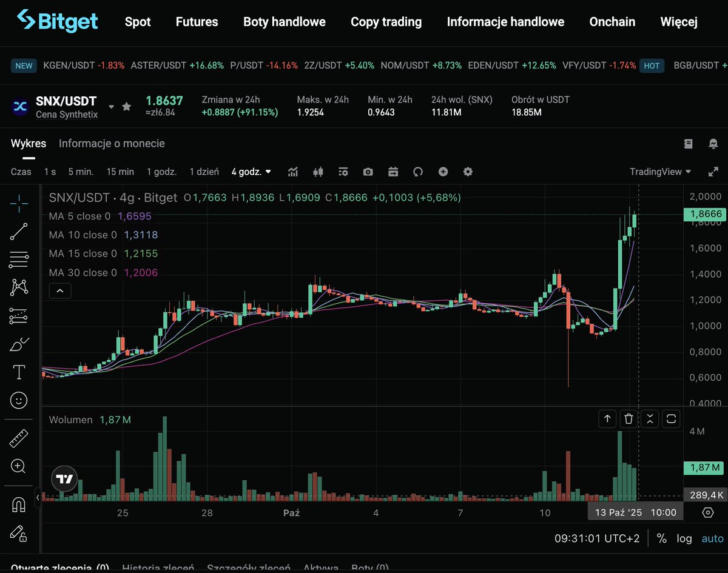728x573 pixels.
Task: Open the Fibonacci/horizontal lines tool
Action: pyautogui.click(x=19, y=260)
